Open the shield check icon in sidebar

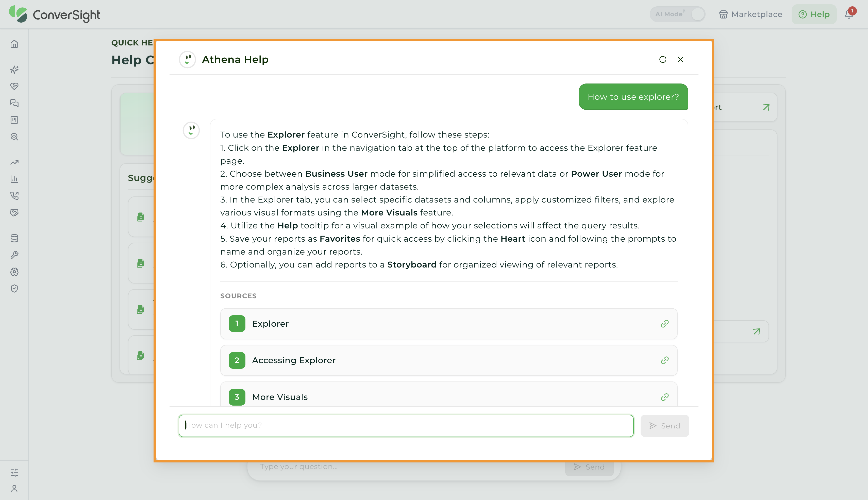[14, 289]
